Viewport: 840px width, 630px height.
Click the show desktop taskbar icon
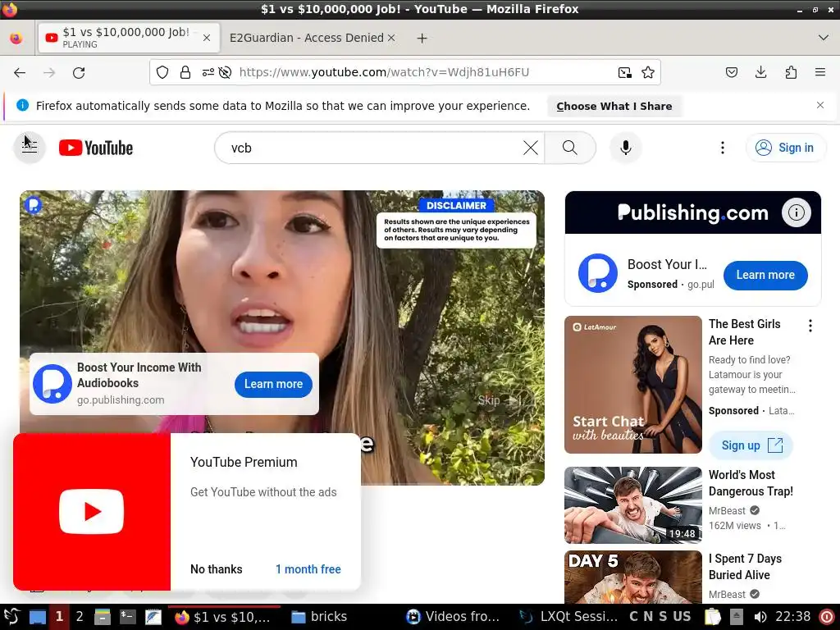(37, 617)
